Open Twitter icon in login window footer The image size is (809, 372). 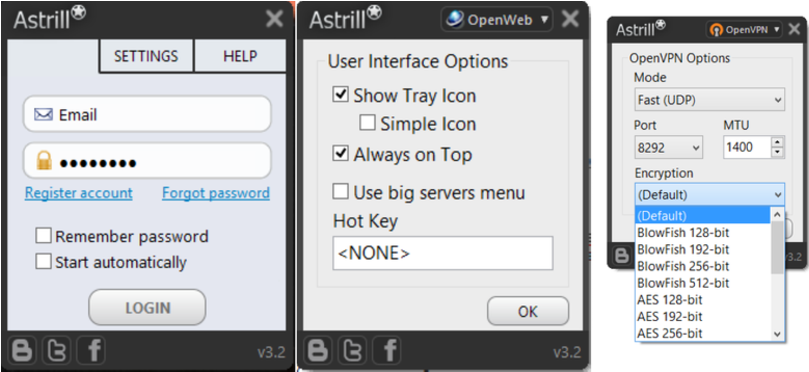tap(56, 350)
